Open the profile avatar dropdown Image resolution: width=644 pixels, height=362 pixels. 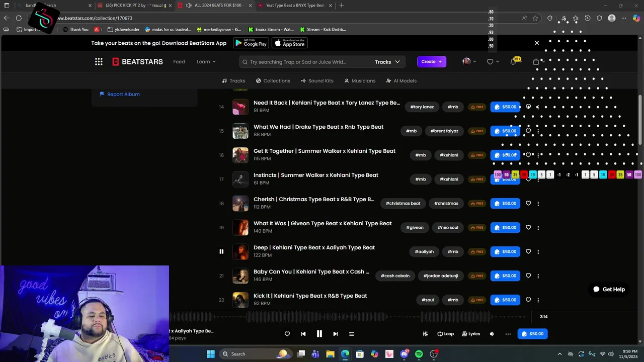coord(469,61)
